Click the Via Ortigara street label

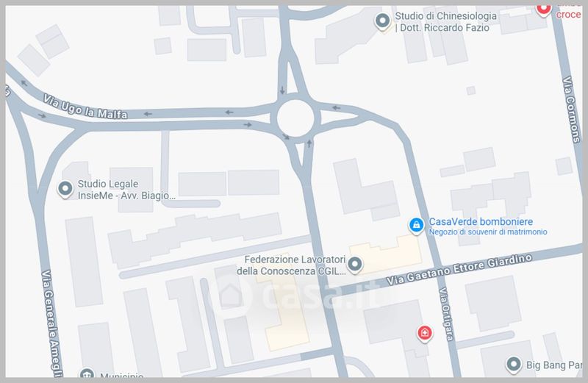[446, 314]
